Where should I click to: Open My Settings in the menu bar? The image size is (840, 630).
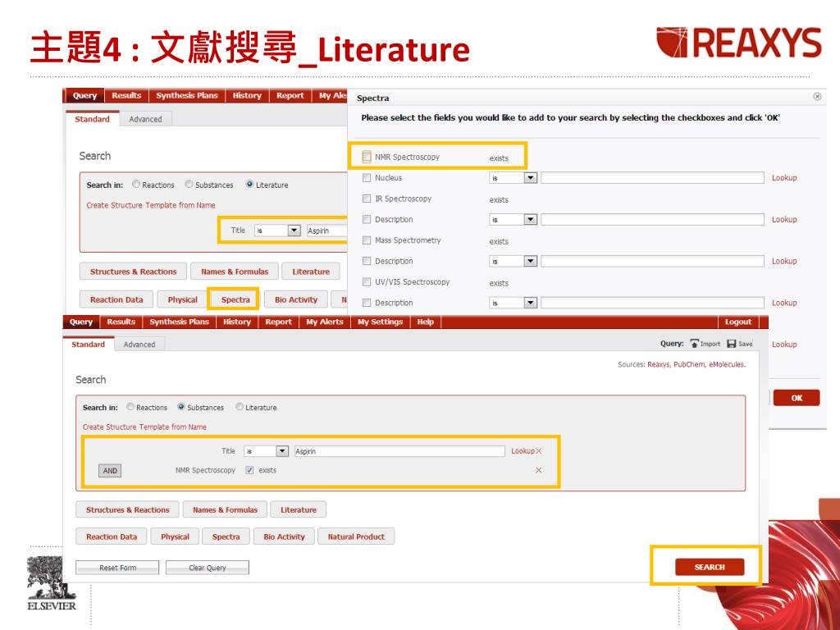380,322
